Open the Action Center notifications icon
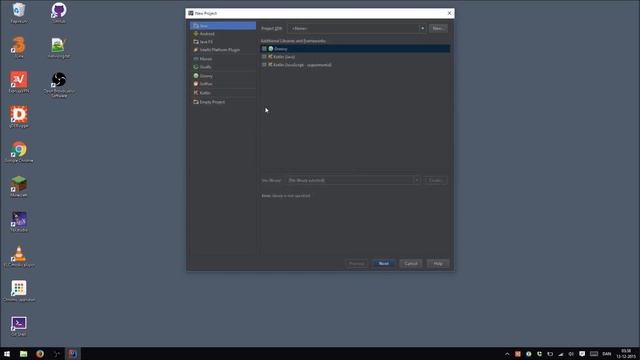Screen dimensions: 640x360 tap(582, 354)
